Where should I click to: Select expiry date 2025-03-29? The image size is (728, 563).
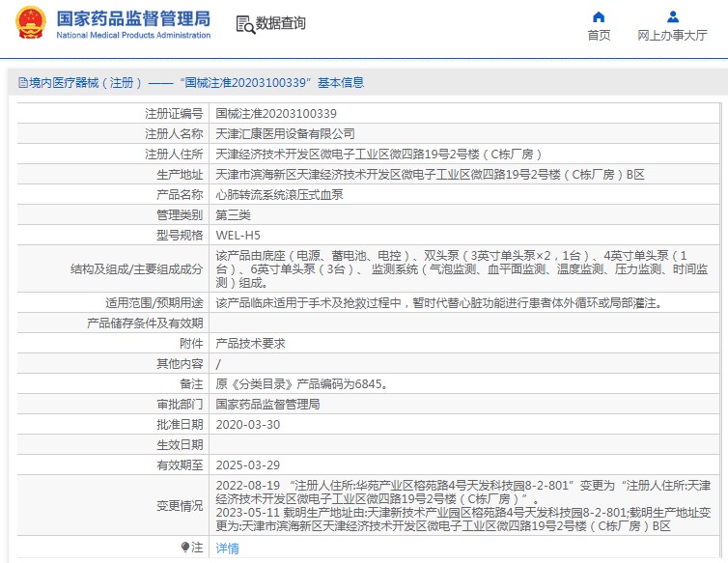tap(248, 465)
